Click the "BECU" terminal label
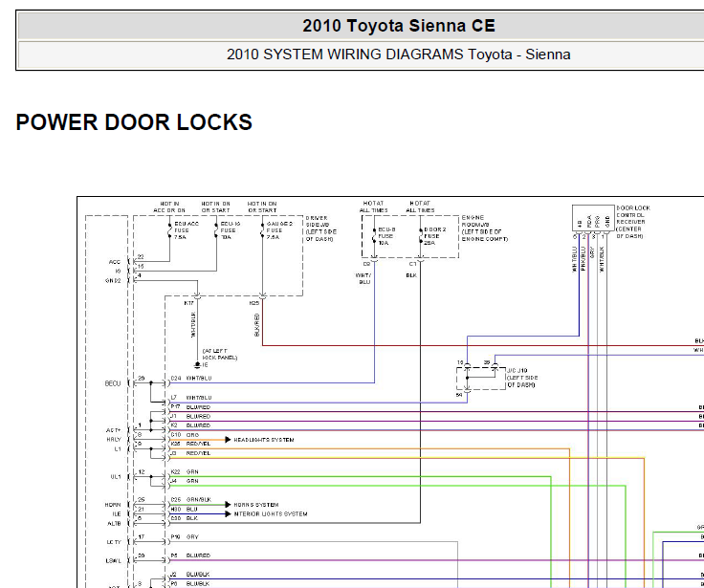 pyautogui.click(x=113, y=383)
